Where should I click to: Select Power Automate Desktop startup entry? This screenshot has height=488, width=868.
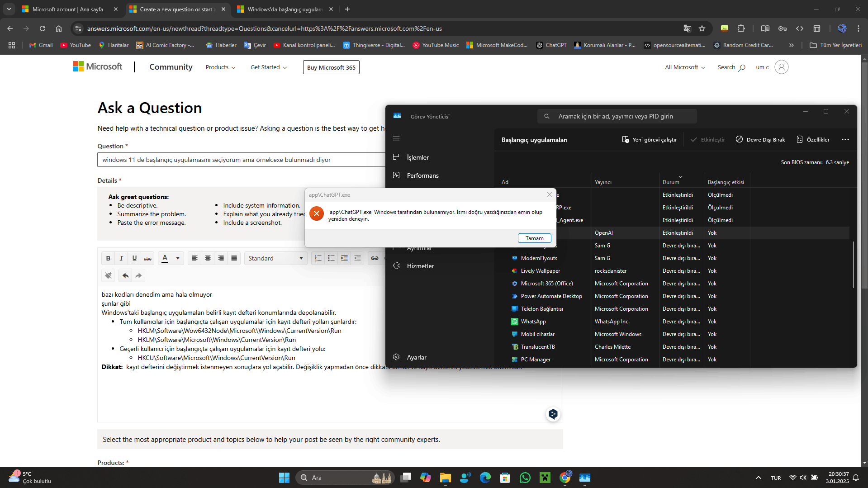pos(671,296)
